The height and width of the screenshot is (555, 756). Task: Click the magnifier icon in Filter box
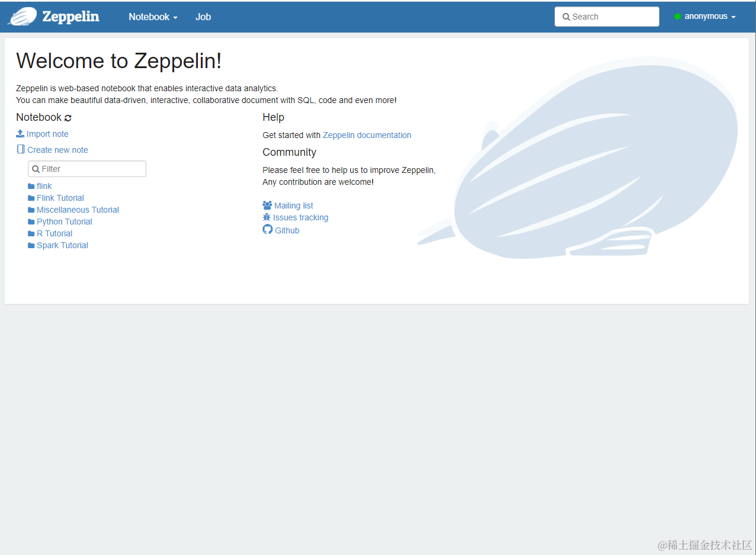pos(36,169)
